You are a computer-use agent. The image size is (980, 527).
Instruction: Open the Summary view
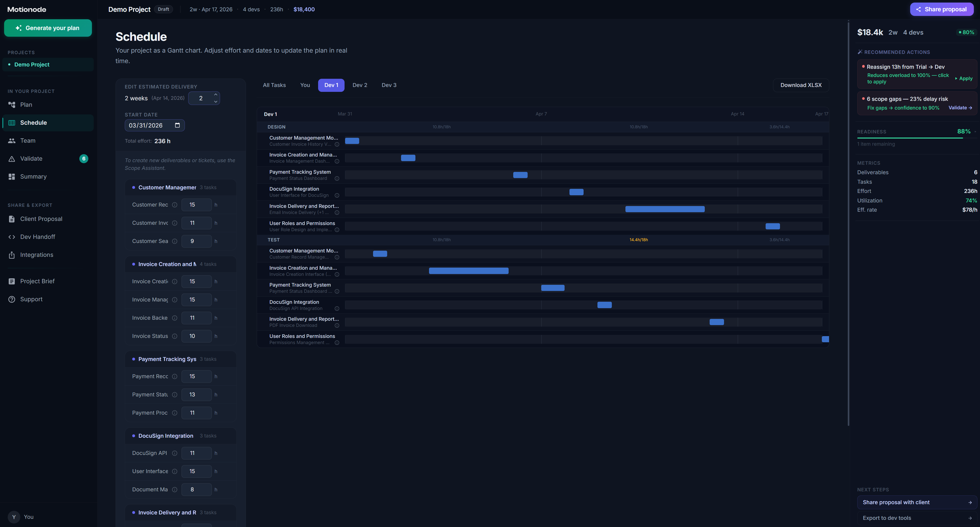pos(33,177)
